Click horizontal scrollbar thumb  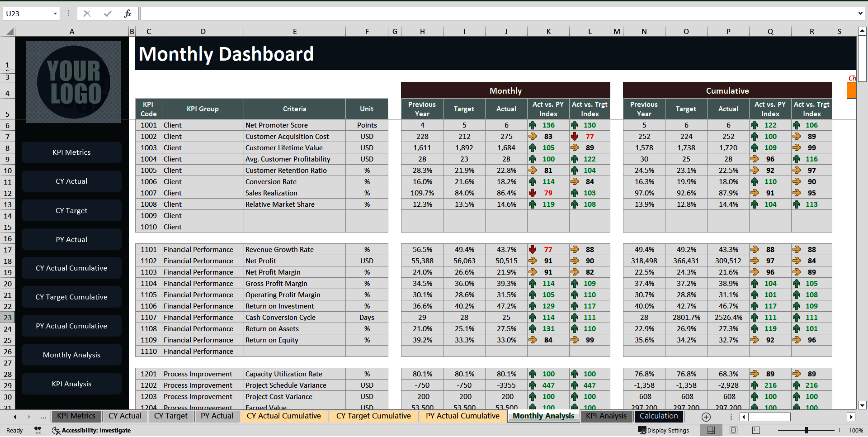pos(769,417)
